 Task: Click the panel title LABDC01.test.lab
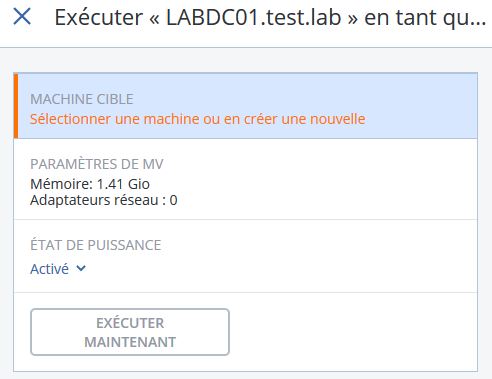(254, 17)
